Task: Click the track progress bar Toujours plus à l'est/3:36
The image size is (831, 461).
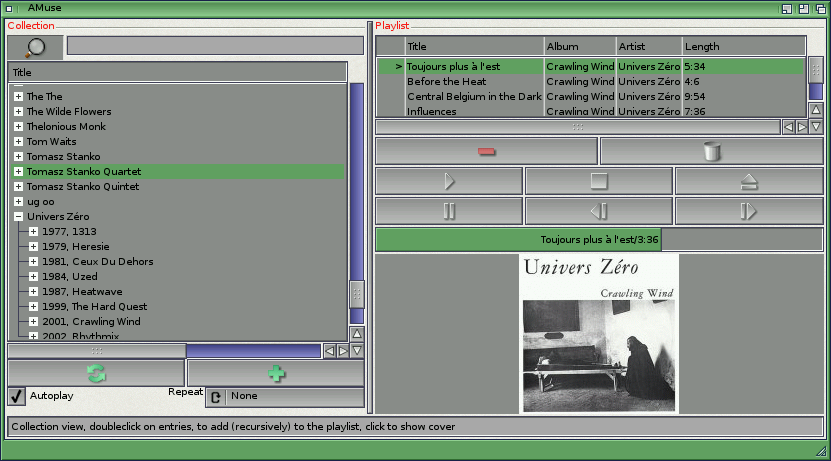Action: 599,240
